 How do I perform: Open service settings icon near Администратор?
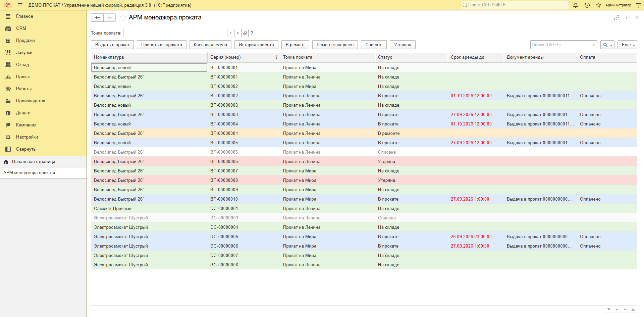(638, 5)
